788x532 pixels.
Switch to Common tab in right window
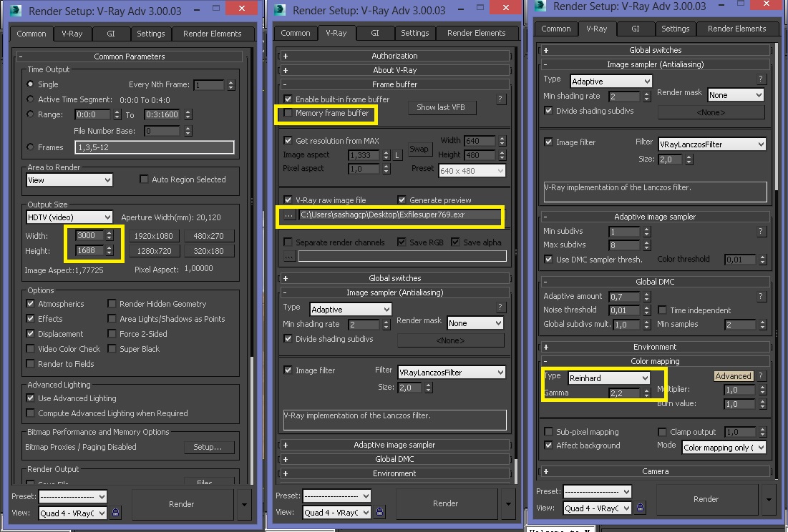point(556,29)
